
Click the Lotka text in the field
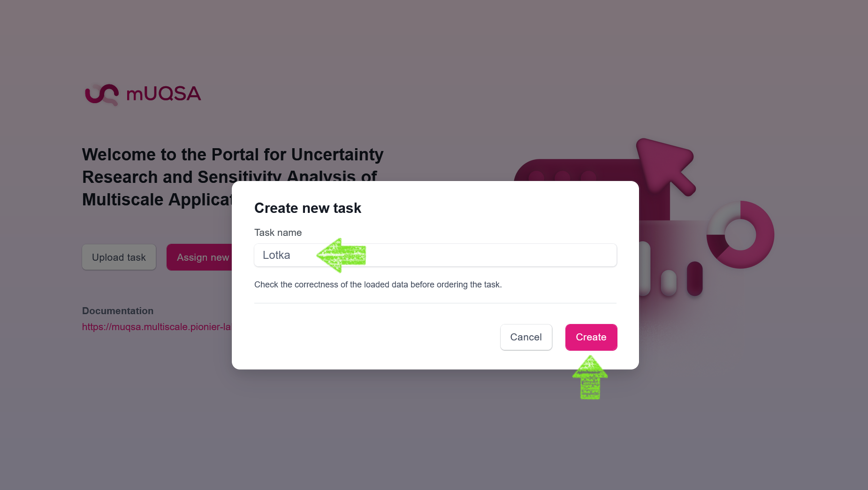point(276,255)
